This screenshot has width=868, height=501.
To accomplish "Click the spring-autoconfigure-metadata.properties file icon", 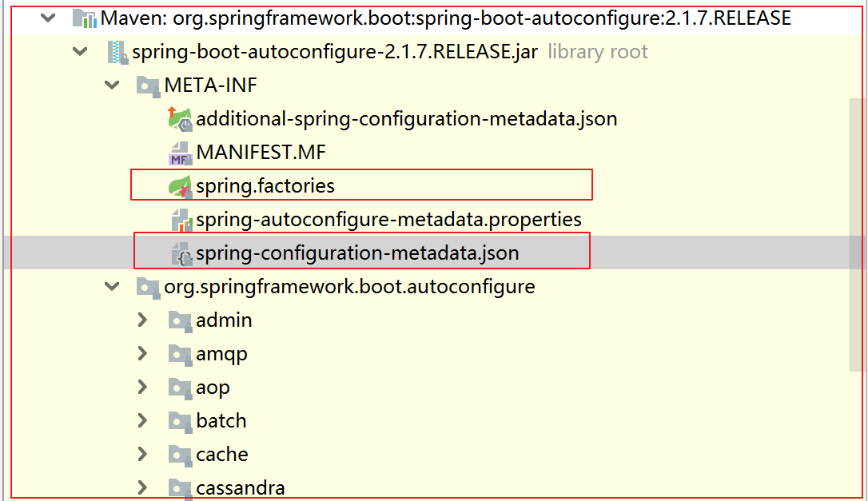I will point(181,220).
